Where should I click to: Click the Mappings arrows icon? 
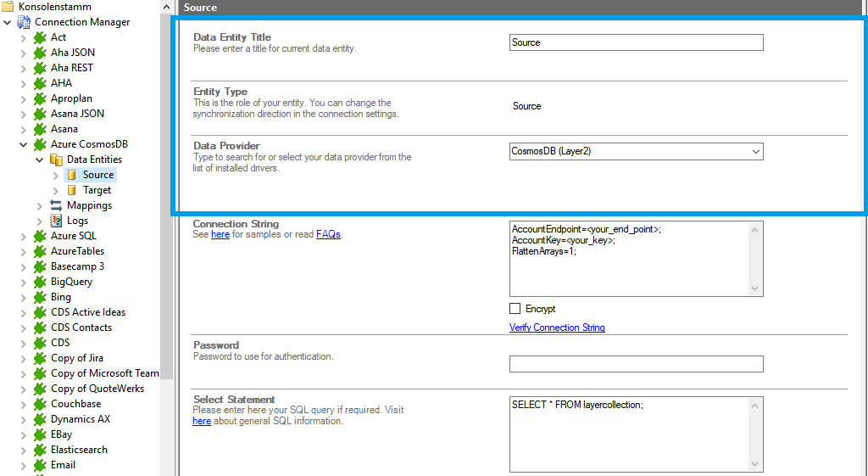click(x=56, y=205)
